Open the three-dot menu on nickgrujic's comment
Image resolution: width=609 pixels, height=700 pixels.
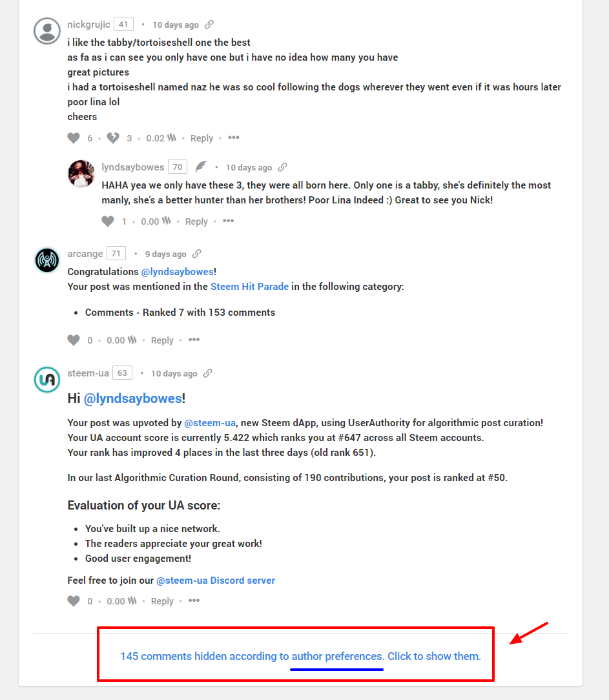click(234, 138)
